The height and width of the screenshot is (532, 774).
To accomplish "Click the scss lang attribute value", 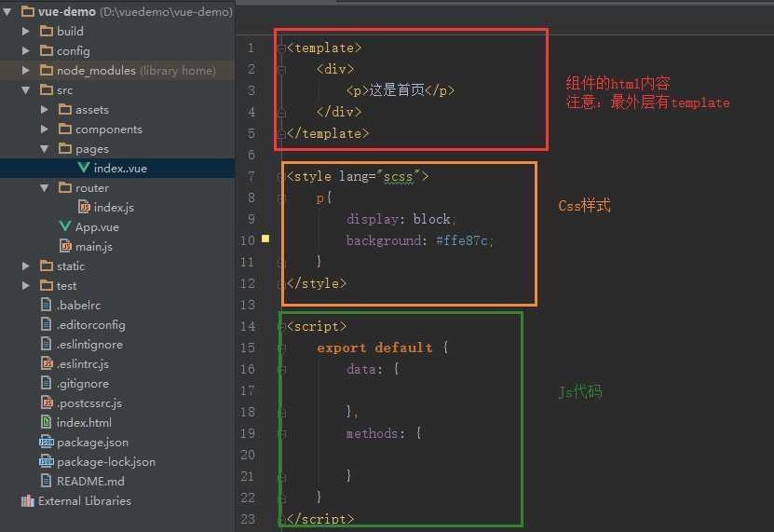I will [x=398, y=177].
